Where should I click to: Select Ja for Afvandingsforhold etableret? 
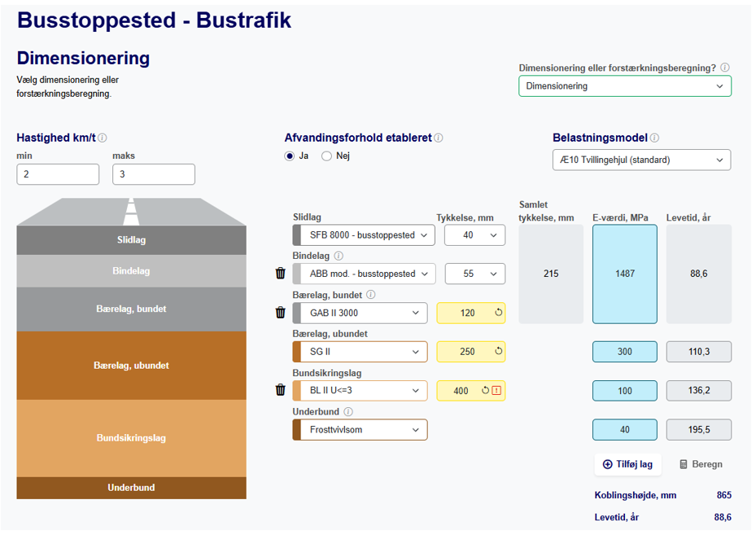pyautogui.click(x=290, y=156)
